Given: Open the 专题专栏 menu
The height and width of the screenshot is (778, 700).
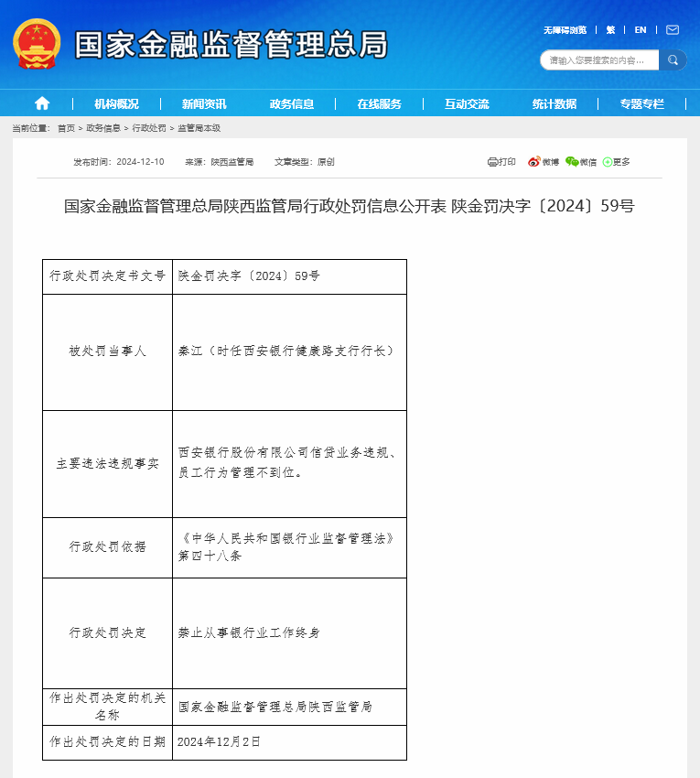Looking at the screenshot, I should coord(642,103).
